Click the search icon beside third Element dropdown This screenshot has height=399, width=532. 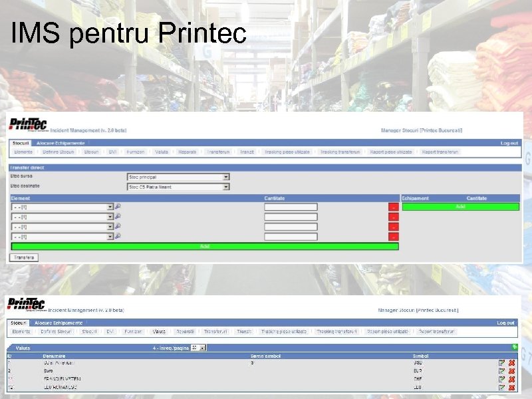click(118, 226)
